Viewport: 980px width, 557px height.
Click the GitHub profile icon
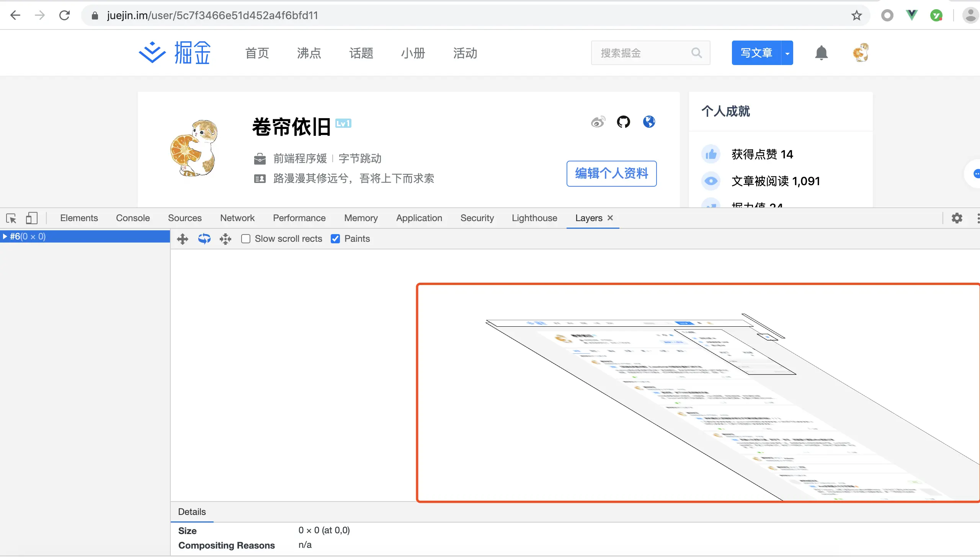coord(623,122)
